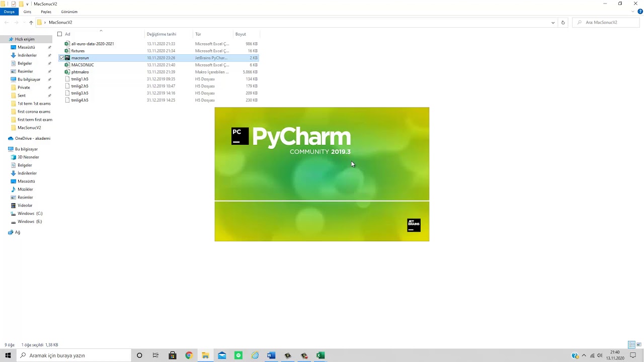
Task: Select the phtmakro macro workbook icon
Action: (x=67, y=72)
